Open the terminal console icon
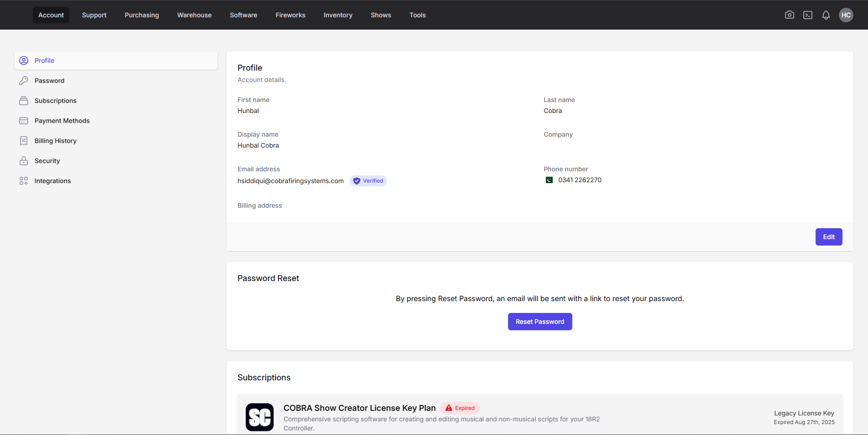The image size is (868, 435). coord(808,15)
